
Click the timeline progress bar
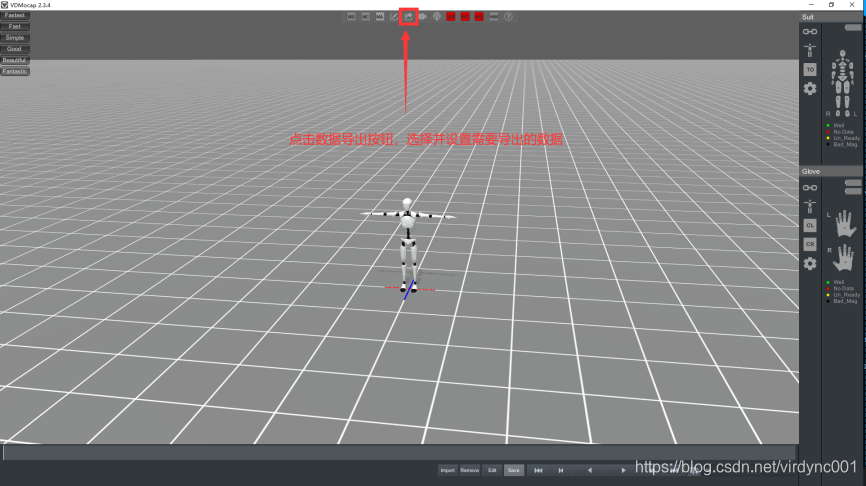tap(400, 452)
